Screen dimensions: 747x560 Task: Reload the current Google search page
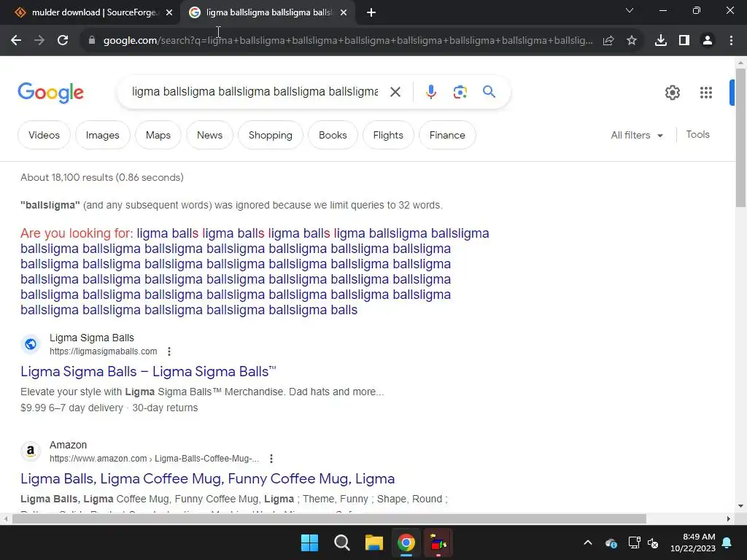63,41
